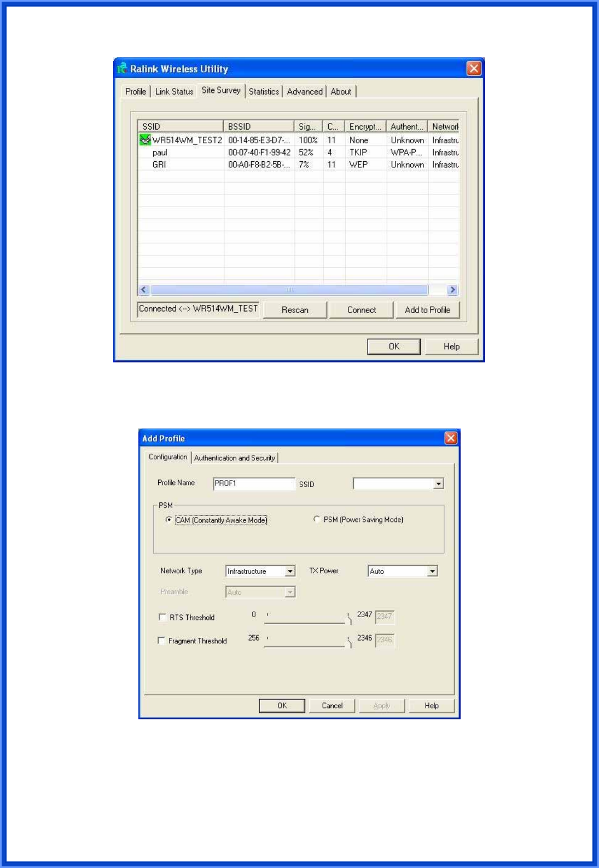Viewport: 599px width, 868px height.
Task: Click the 7% signal value for GRI
Action: (304, 165)
